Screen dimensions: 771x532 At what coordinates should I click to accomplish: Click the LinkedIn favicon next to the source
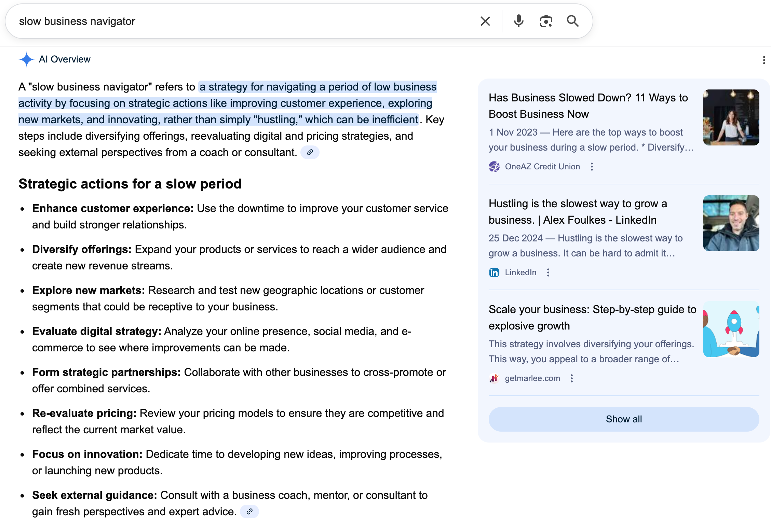[x=494, y=272]
